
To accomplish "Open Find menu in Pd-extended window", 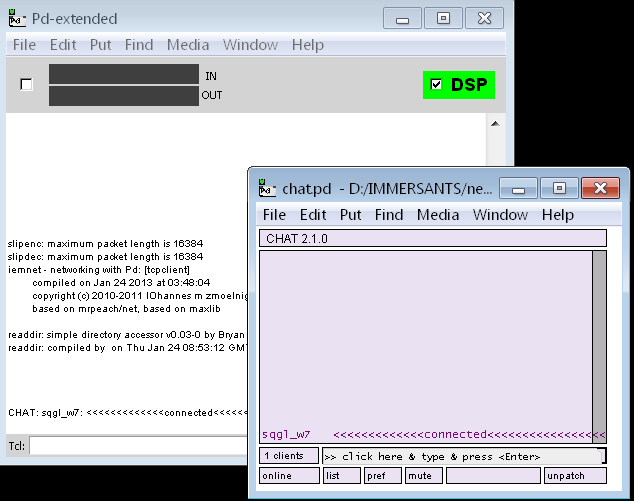I will 139,45.
